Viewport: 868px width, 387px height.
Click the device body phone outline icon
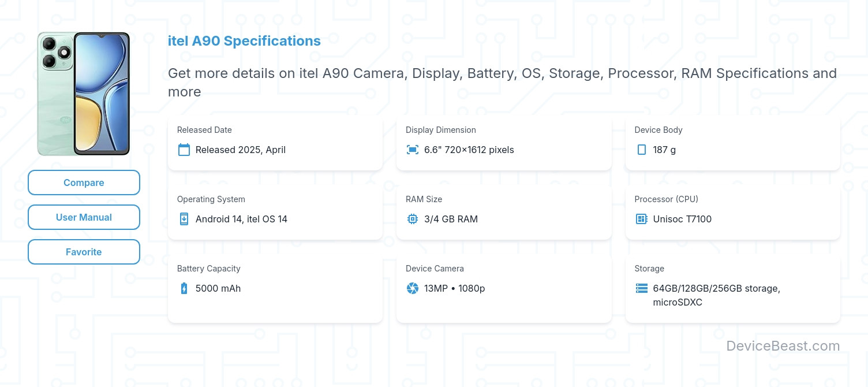pos(641,150)
